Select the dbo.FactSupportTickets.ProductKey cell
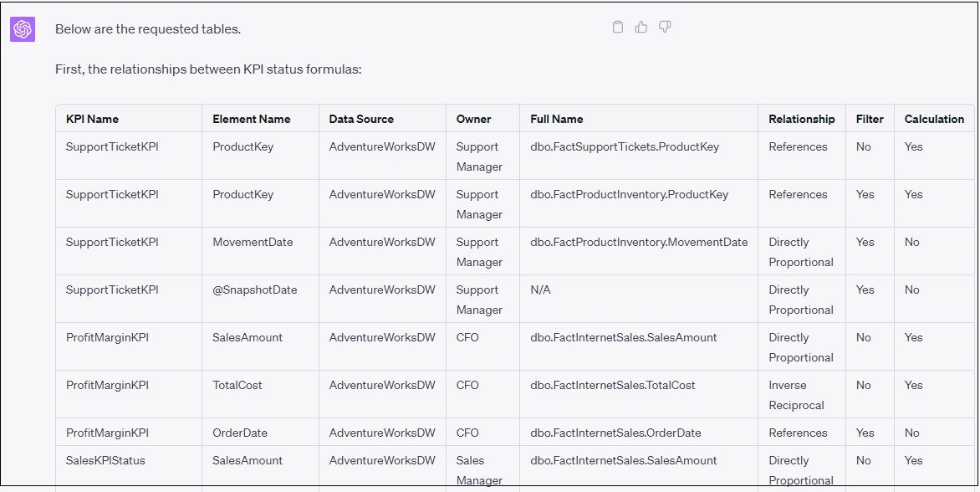Image resolution: width=980 pixels, height=492 pixels. click(x=624, y=147)
